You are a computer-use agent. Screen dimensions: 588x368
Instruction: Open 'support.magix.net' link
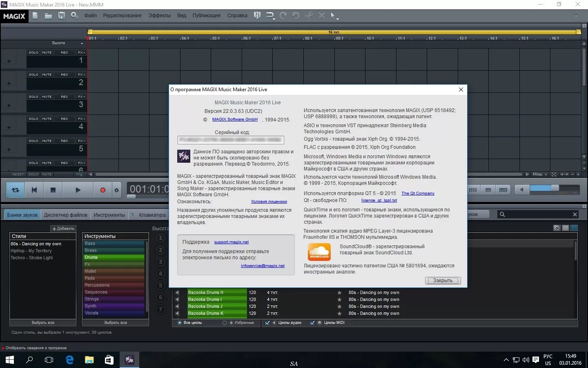pyautogui.click(x=231, y=242)
